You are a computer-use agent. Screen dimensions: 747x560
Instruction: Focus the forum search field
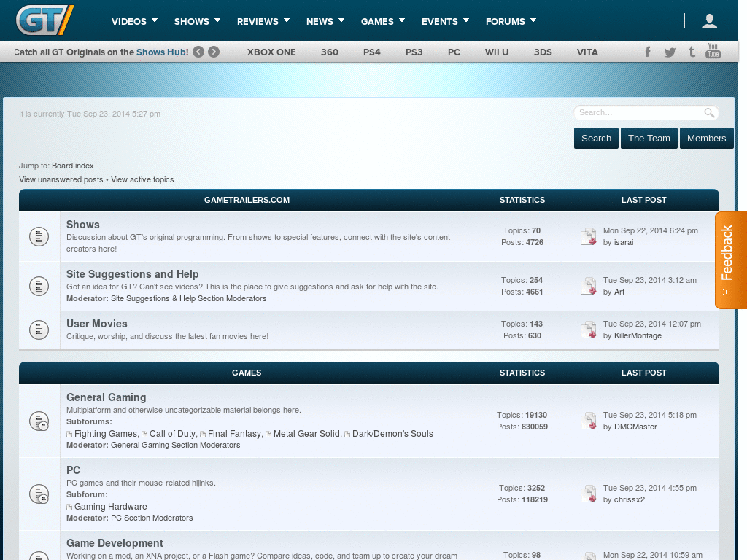(x=640, y=113)
